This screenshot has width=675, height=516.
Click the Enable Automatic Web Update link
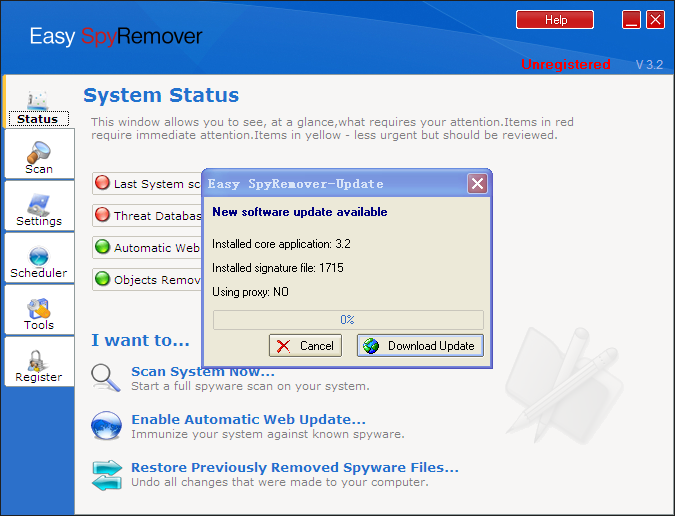pyautogui.click(x=248, y=420)
